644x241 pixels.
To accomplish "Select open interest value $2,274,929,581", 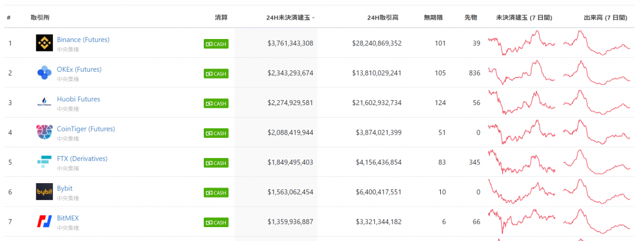I will tap(290, 103).
